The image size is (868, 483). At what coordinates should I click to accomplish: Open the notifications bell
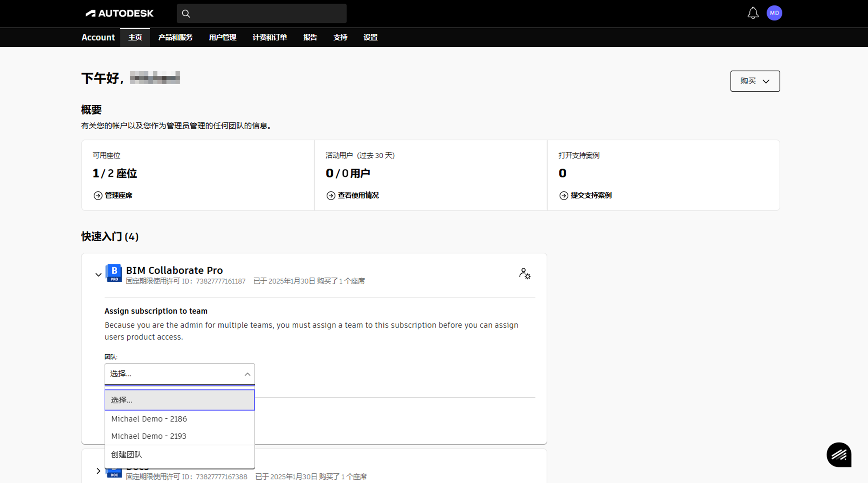(x=753, y=13)
